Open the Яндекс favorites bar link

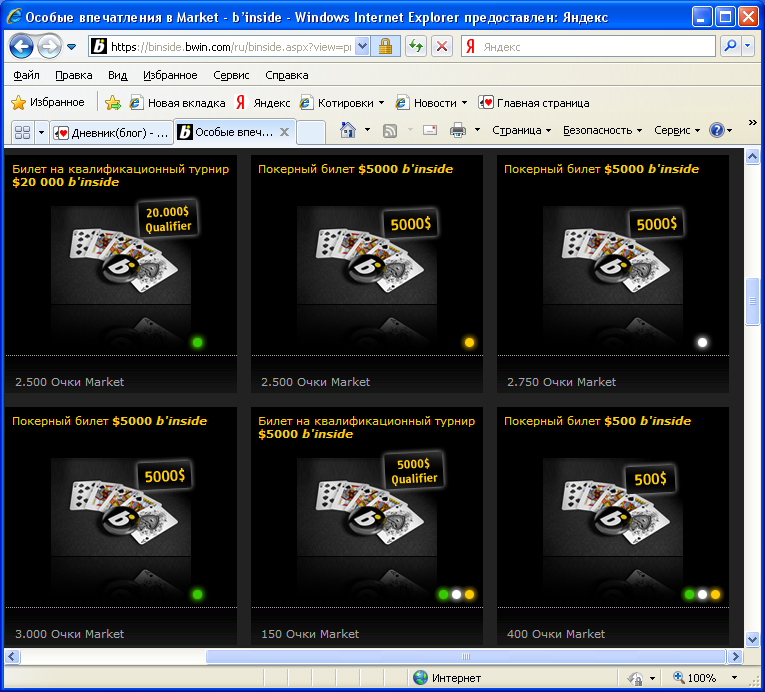(x=262, y=102)
